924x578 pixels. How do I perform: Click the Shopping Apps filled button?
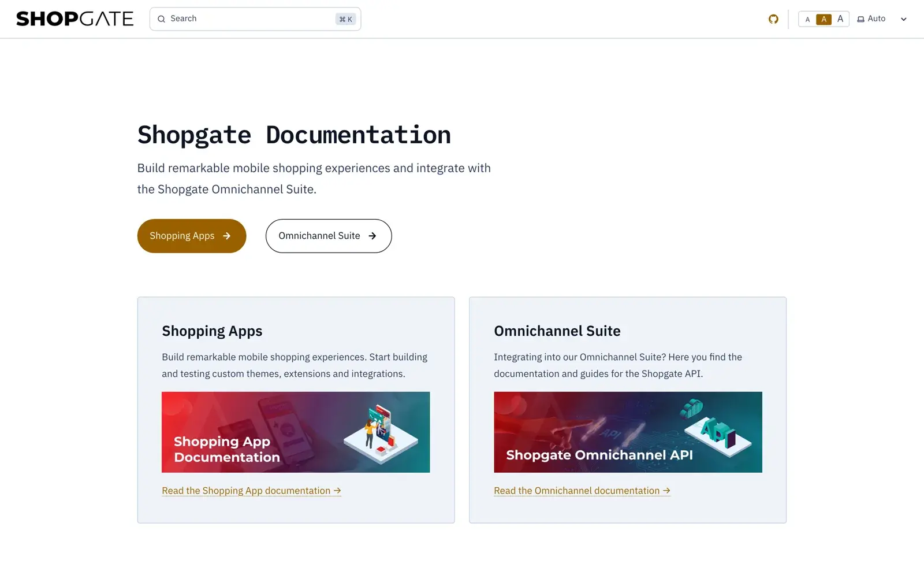pyautogui.click(x=192, y=236)
